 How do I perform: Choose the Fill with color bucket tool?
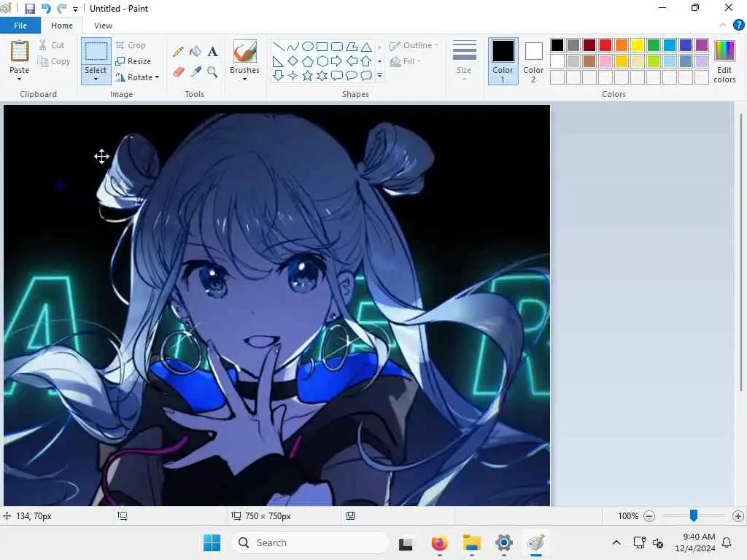point(196,52)
